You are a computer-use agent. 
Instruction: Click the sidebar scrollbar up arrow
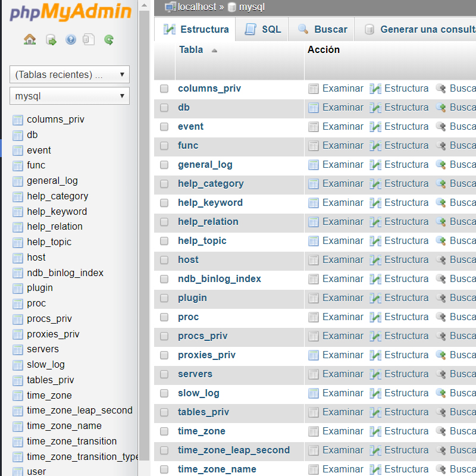click(x=144, y=5)
